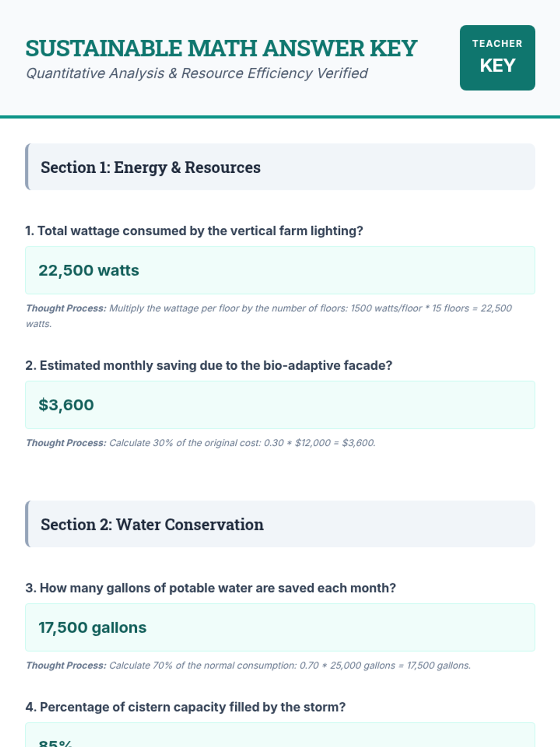This screenshot has width=560, height=747.
Task: Select the Section 2: Water Conservation header
Action: (x=280, y=524)
